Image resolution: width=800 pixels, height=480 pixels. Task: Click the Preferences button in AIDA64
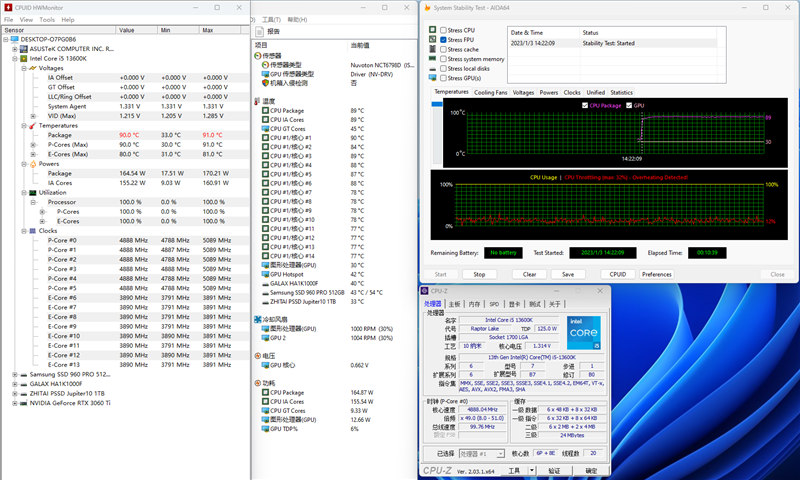pos(656,274)
